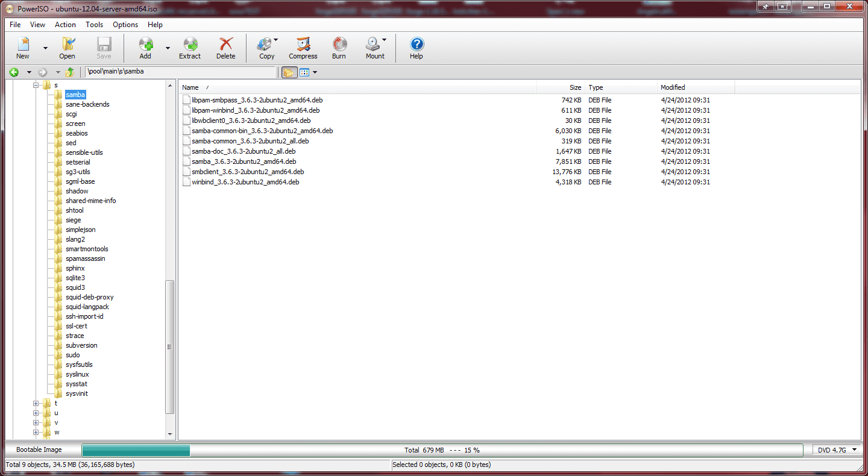Open the Add button dropdown arrow
The height and width of the screenshot is (476, 868).
tap(168, 48)
